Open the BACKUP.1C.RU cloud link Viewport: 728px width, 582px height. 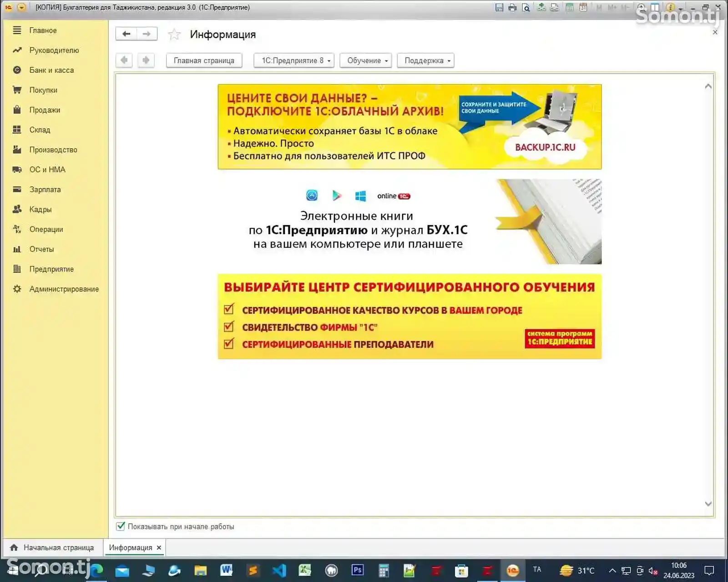[x=545, y=147]
